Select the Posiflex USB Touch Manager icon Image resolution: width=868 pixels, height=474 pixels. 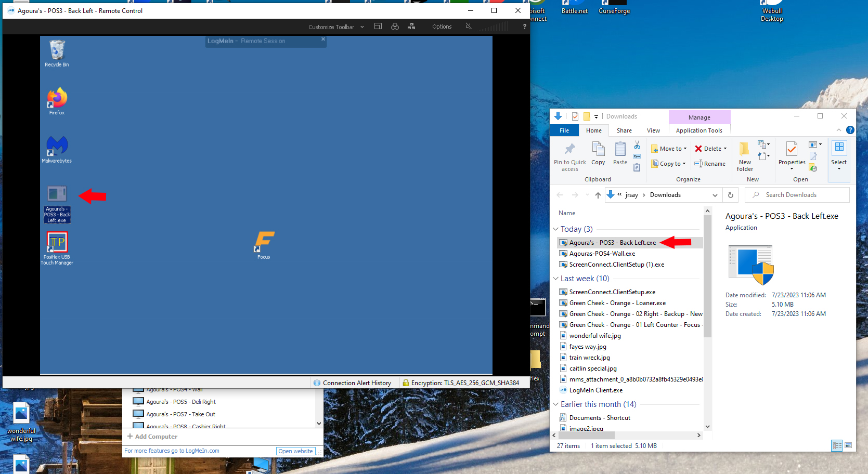(x=57, y=248)
